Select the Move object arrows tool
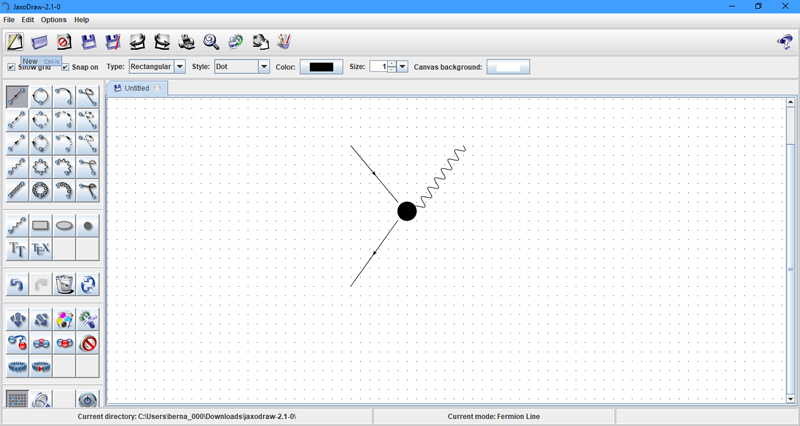This screenshot has height=426, width=800. pyautogui.click(x=17, y=320)
